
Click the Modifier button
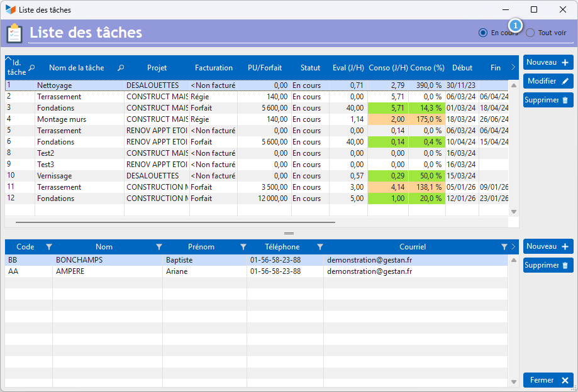click(548, 81)
